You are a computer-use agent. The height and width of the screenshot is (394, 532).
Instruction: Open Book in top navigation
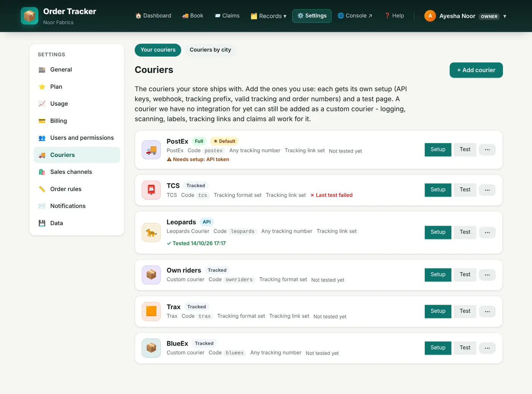coord(193,16)
